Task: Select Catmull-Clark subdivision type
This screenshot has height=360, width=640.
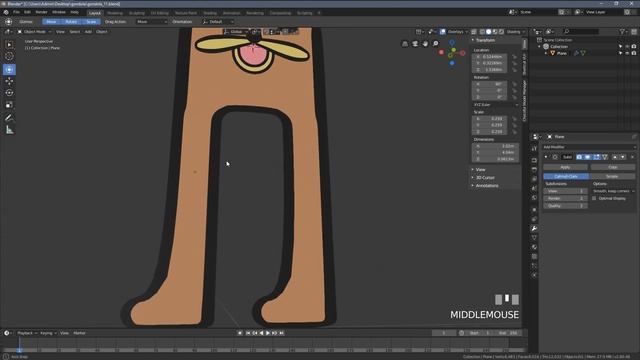Action: click(x=566, y=176)
